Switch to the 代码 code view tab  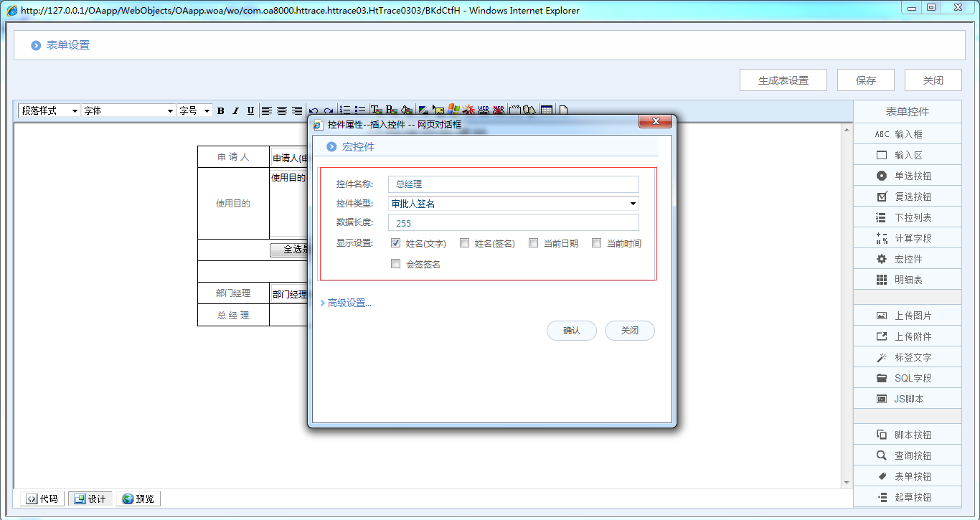[x=42, y=498]
